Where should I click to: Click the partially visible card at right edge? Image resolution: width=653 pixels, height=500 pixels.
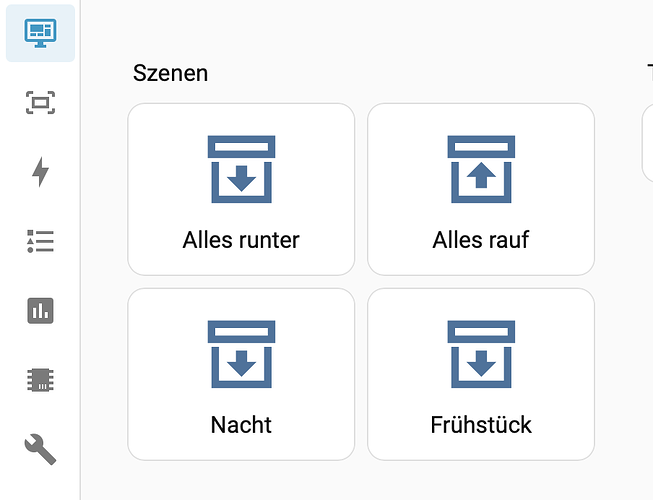click(647, 142)
